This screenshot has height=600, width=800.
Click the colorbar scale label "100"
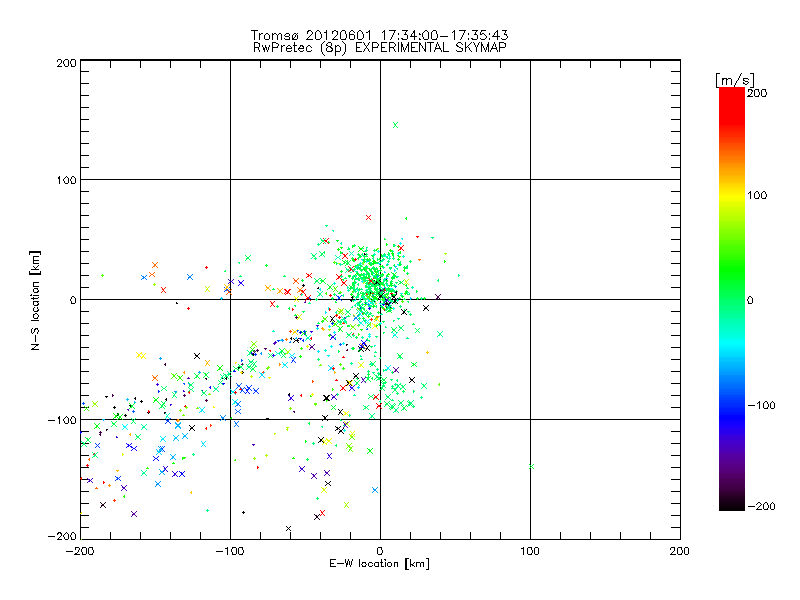[x=757, y=195]
